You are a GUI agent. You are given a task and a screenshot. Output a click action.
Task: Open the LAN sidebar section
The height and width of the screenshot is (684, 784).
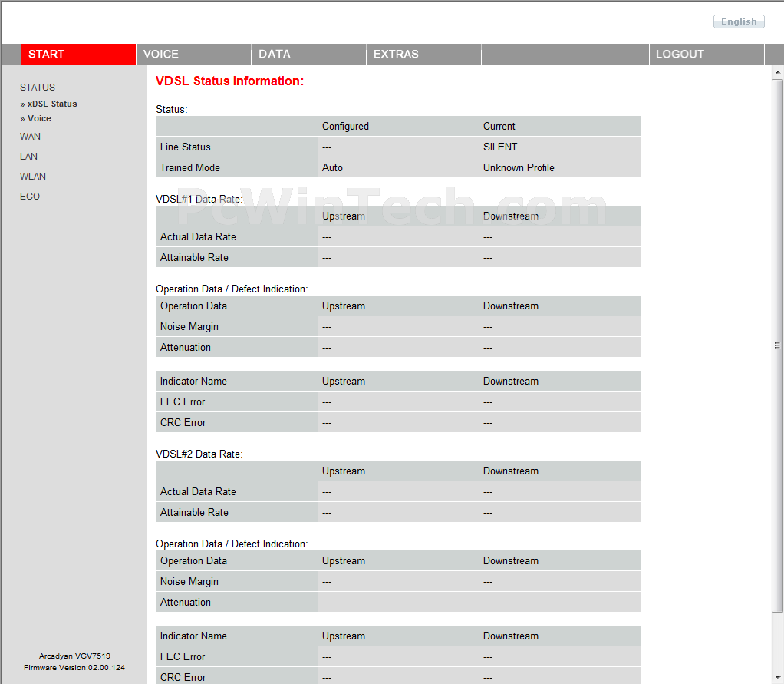click(x=28, y=156)
